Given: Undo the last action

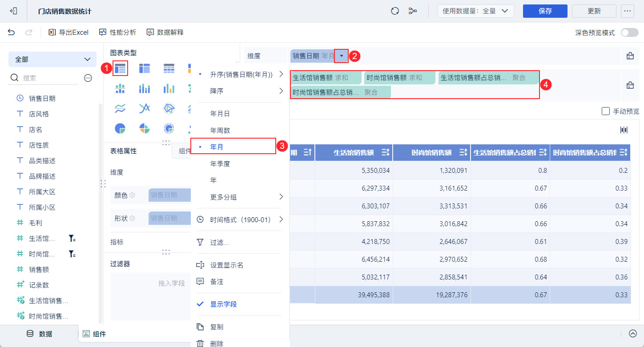Looking at the screenshot, I should click(x=12, y=32).
